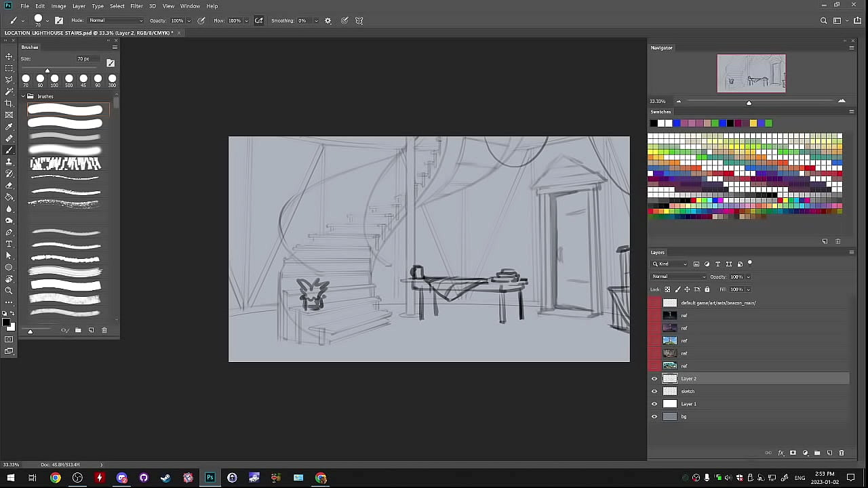The width and height of the screenshot is (868, 488).
Task: Hide the sketch layer with eye icon
Action: pos(654,391)
